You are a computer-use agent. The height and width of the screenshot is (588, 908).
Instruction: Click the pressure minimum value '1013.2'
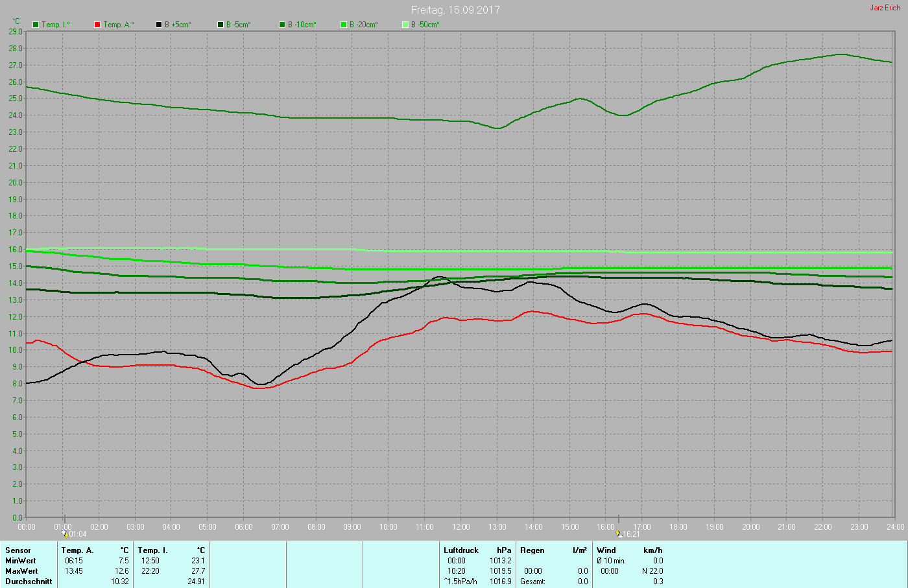point(501,561)
